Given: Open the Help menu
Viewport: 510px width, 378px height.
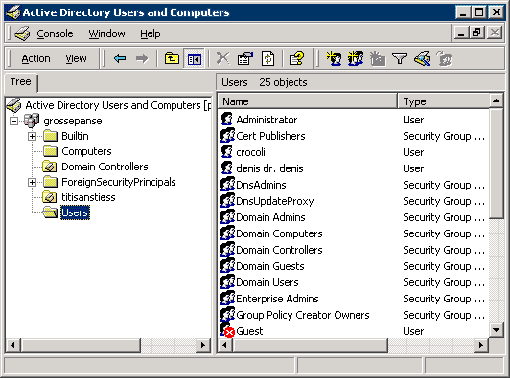Looking at the screenshot, I should (150, 34).
